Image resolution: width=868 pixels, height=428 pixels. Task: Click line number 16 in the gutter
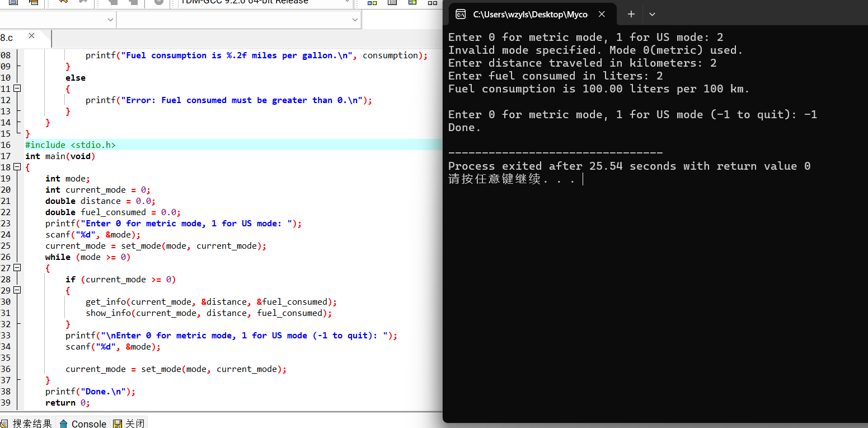[x=6, y=145]
